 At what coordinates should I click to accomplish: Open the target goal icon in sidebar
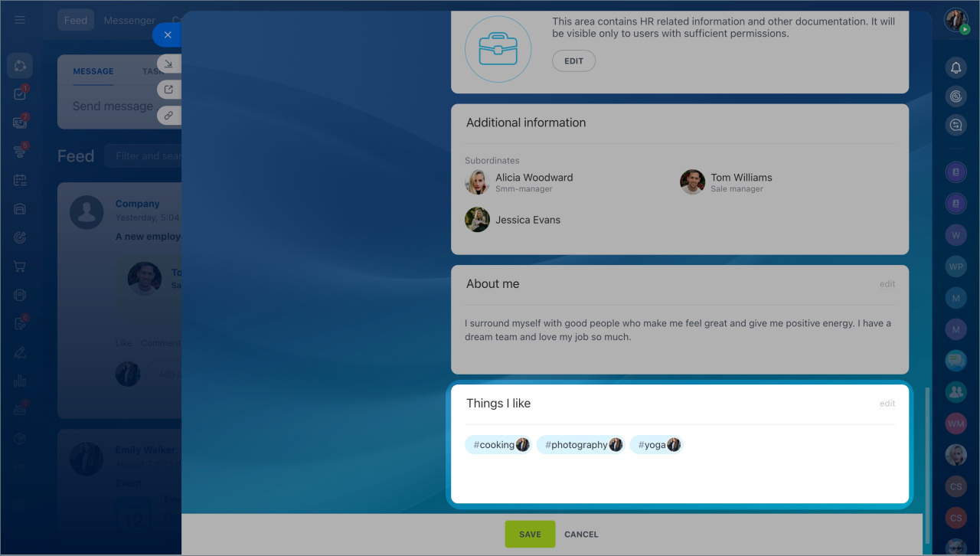20,237
